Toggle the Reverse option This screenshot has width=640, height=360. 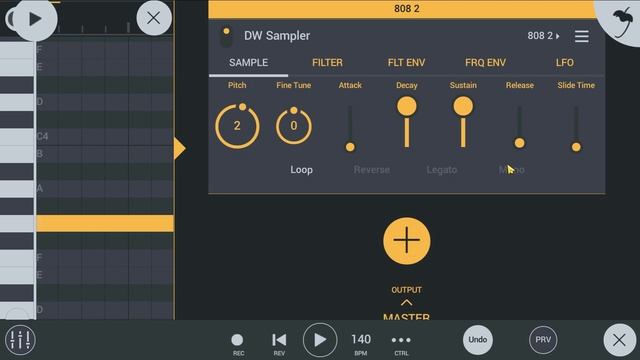click(x=371, y=170)
